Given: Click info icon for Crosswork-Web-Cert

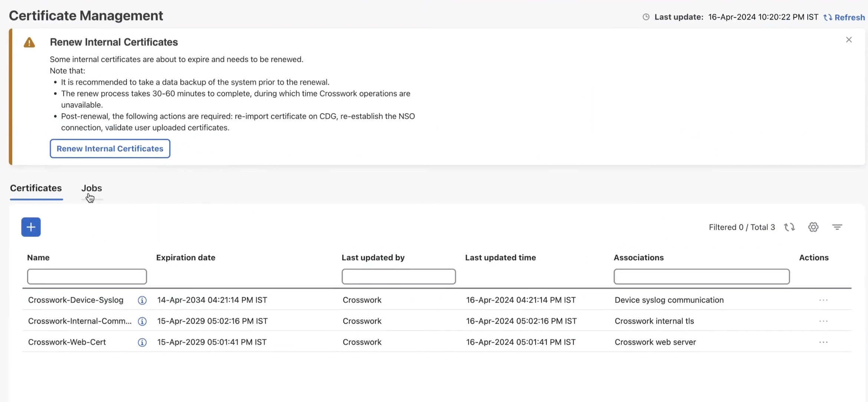Looking at the screenshot, I should click(142, 342).
